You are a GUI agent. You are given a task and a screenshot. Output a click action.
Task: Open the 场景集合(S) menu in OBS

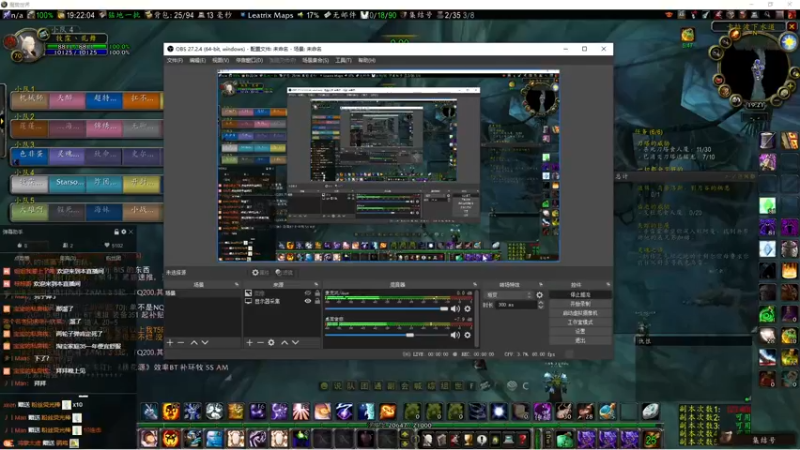pyautogui.click(x=315, y=60)
